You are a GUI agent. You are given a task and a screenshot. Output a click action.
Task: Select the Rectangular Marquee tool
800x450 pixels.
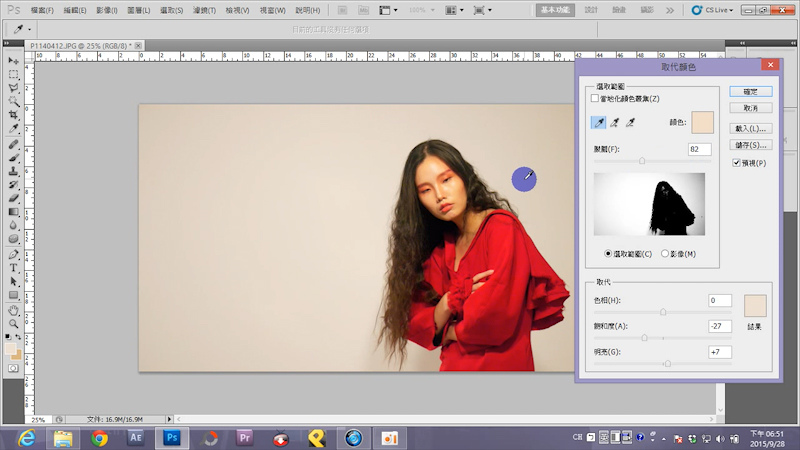pyautogui.click(x=14, y=74)
